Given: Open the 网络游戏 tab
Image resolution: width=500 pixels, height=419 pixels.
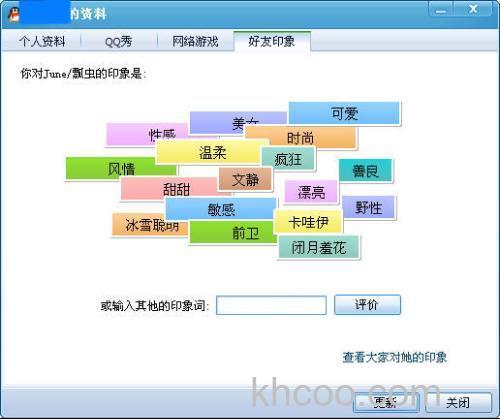Looking at the screenshot, I should coord(195,41).
